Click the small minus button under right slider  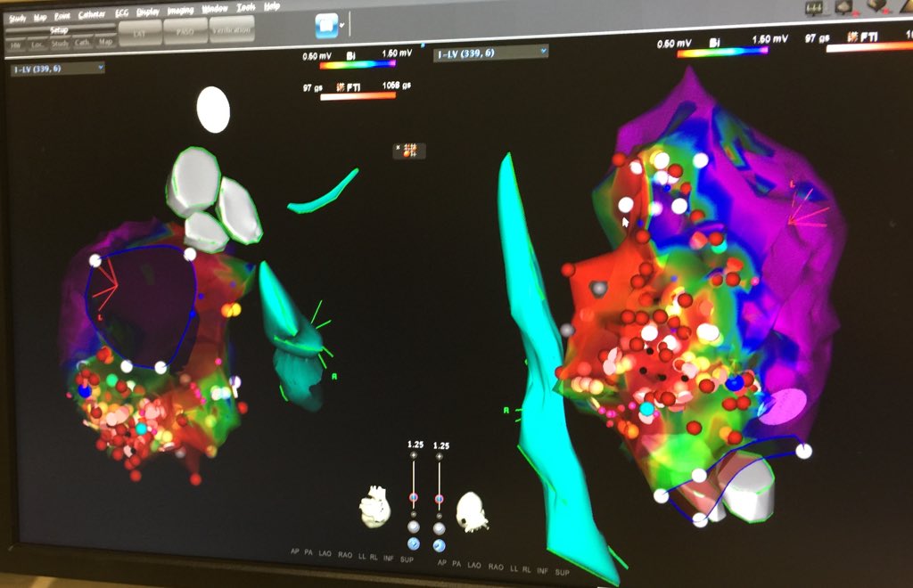tap(439, 515)
